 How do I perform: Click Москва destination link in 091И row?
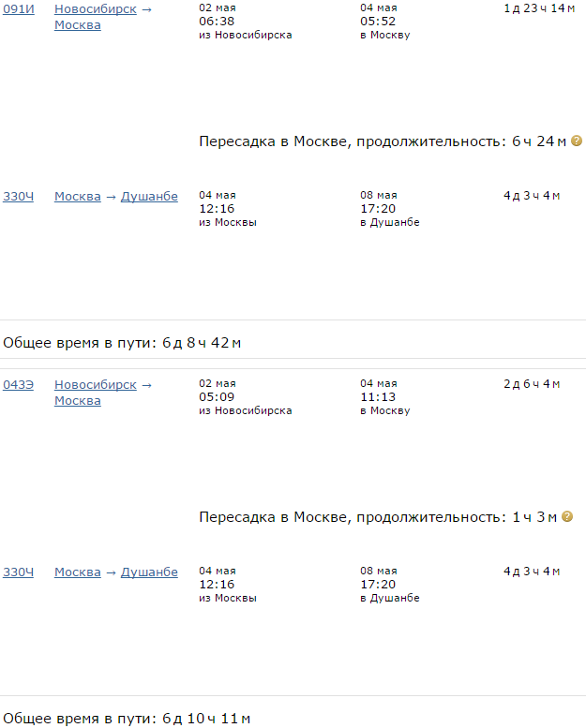coord(78,25)
